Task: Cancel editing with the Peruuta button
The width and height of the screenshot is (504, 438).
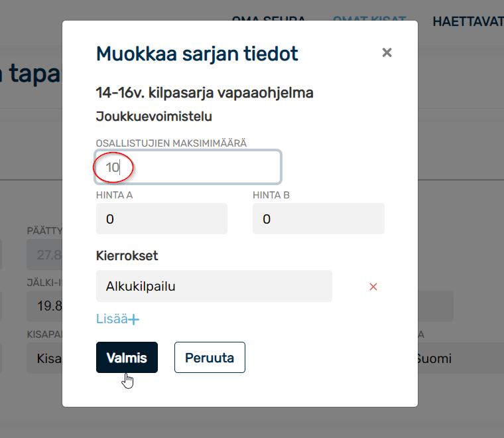Action: (x=210, y=357)
